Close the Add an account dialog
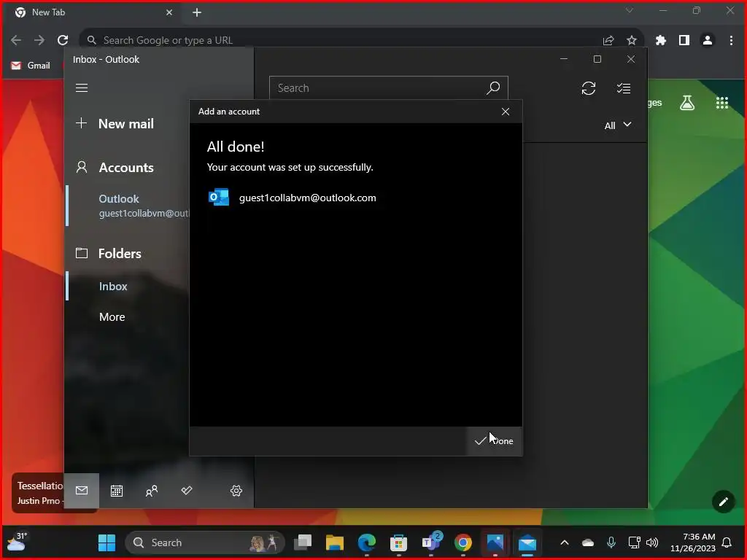Viewport: 747px width, 560px height. [x=506, y=112]
